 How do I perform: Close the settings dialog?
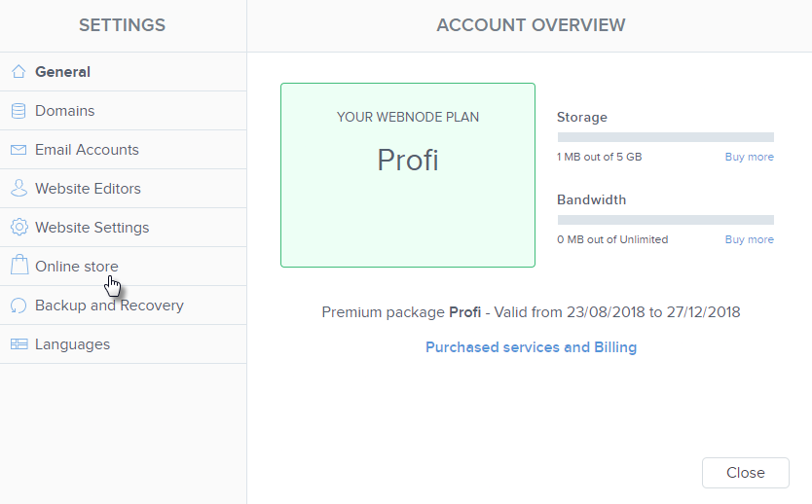click(x=745, y=473)
